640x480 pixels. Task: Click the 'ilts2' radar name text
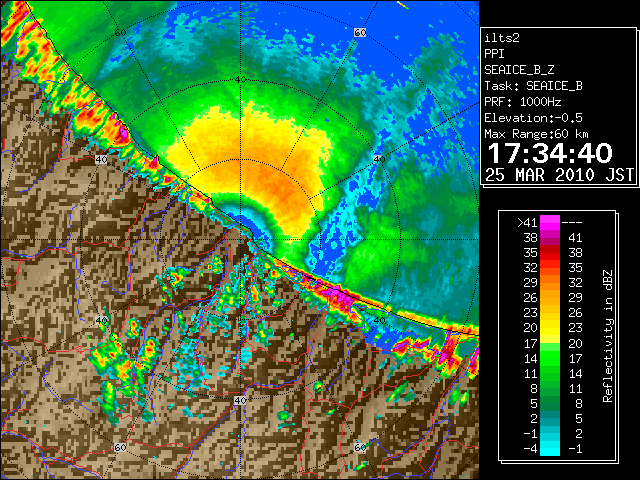(x=502, y=38)
